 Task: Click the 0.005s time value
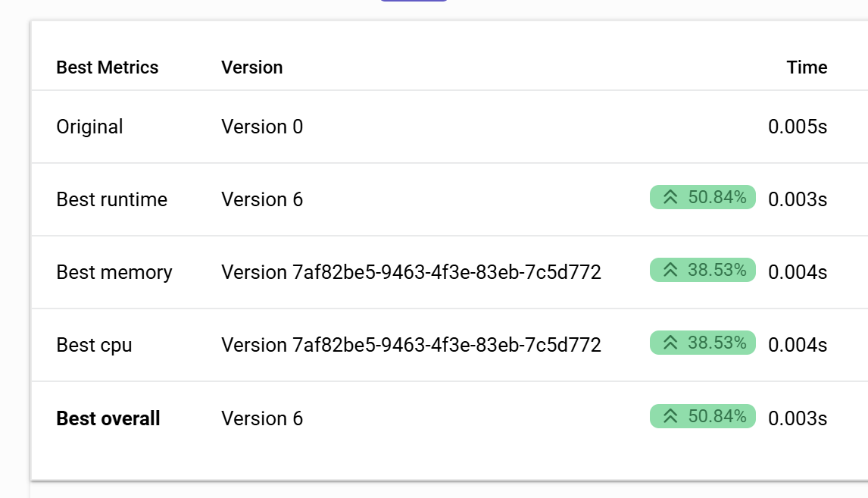pyautogui.click(x=798, y=127)
